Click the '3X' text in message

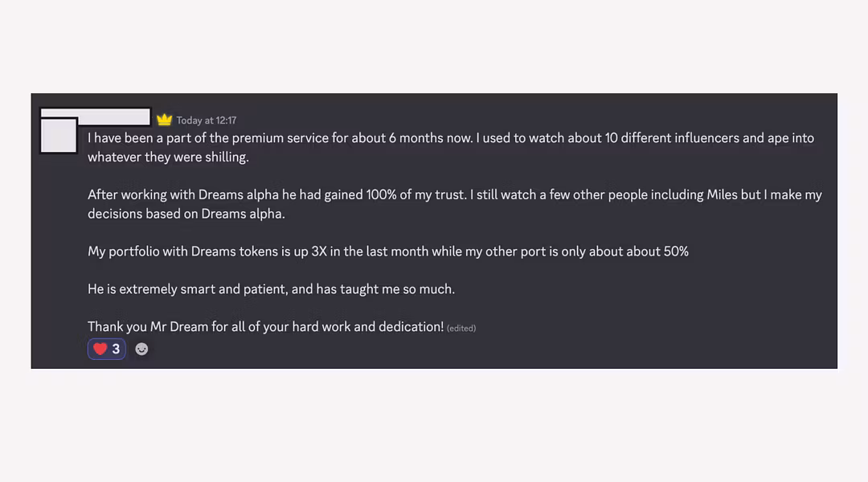(x=319, y=251)
